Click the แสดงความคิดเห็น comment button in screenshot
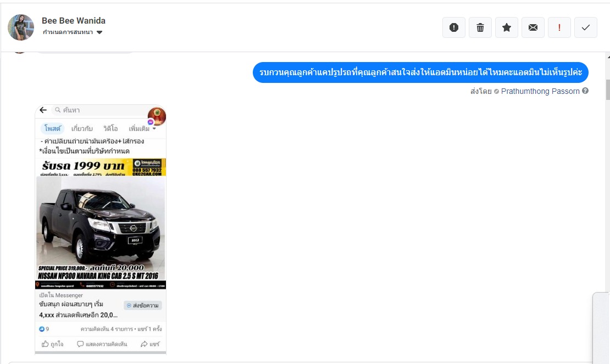Screen dimensions: 610x364 pos(102,344)
